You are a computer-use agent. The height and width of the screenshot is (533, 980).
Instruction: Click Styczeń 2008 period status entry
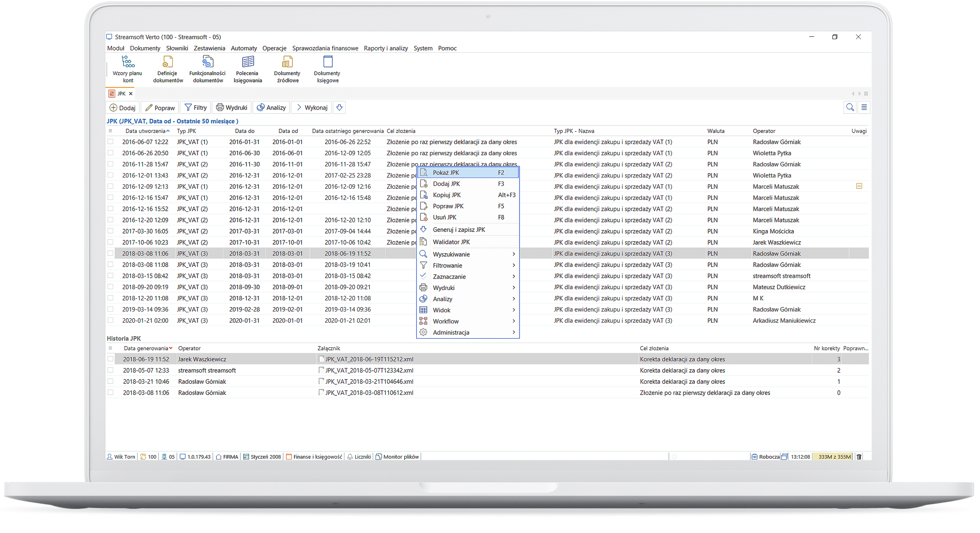pos(262,457)
